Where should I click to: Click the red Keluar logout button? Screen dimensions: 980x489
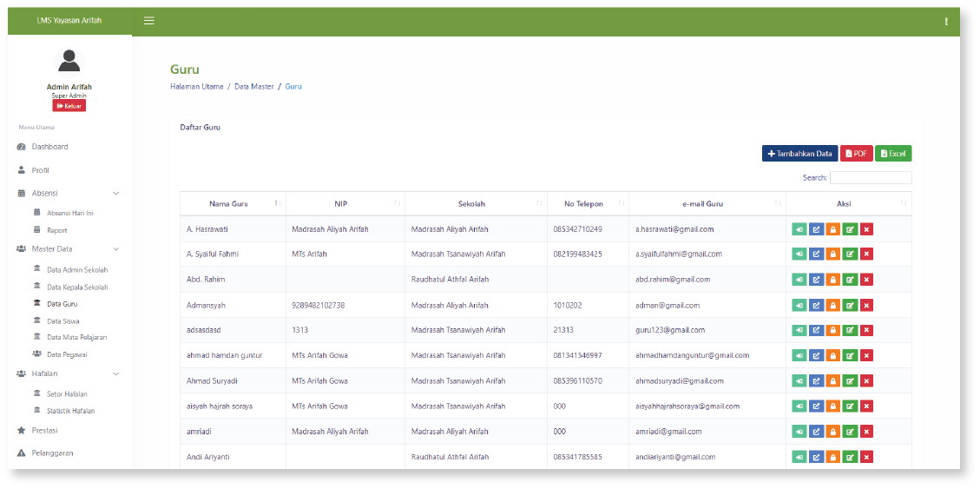69,106
